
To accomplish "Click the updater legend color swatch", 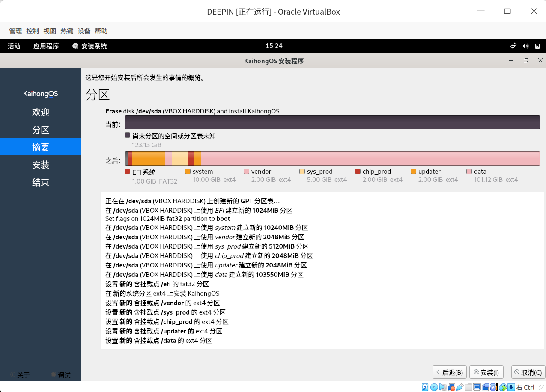I will click(413, 172).
